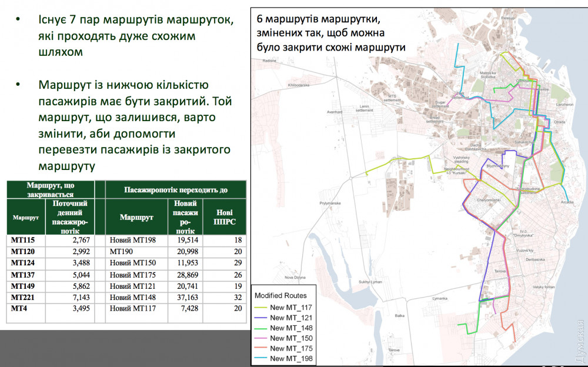
Task: Click the New MT_121 blue legend line
Action: tap(261, 317)
